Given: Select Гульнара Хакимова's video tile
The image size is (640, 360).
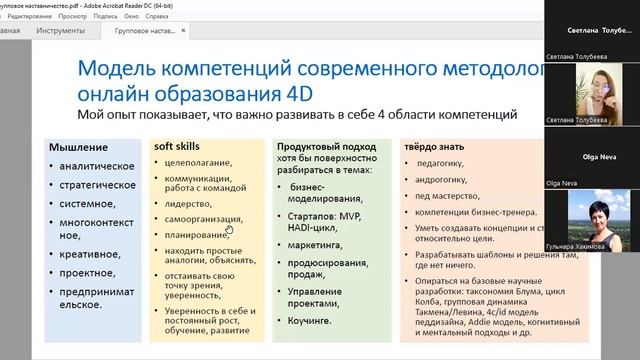Looking at the screenshot, I should 592,220.
